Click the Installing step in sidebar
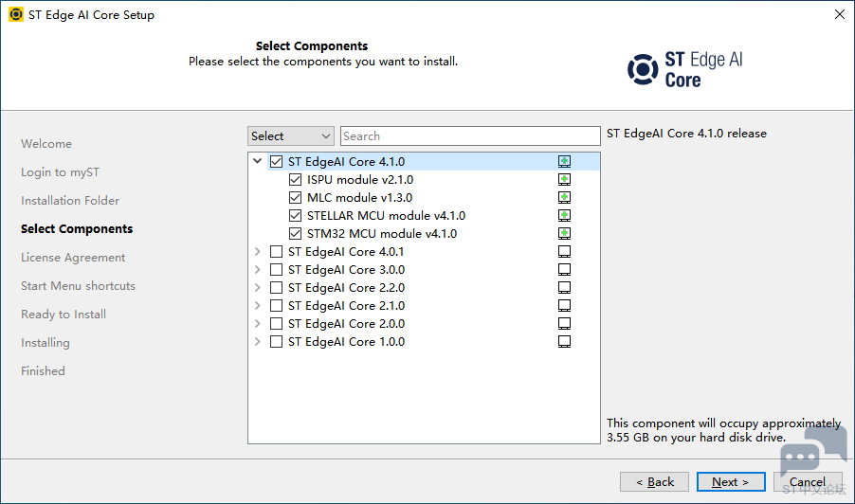Viewport: 855px width, 504px height. click(x=45, y=343)
